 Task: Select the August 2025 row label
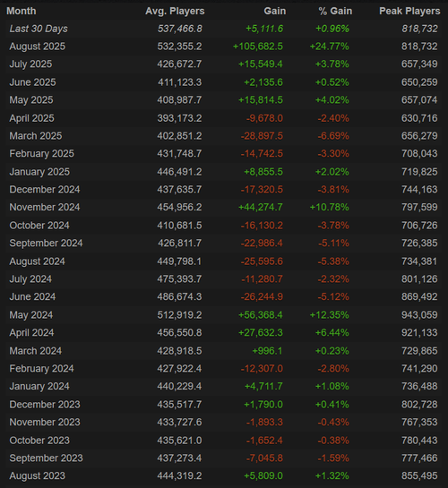point(38,47)
